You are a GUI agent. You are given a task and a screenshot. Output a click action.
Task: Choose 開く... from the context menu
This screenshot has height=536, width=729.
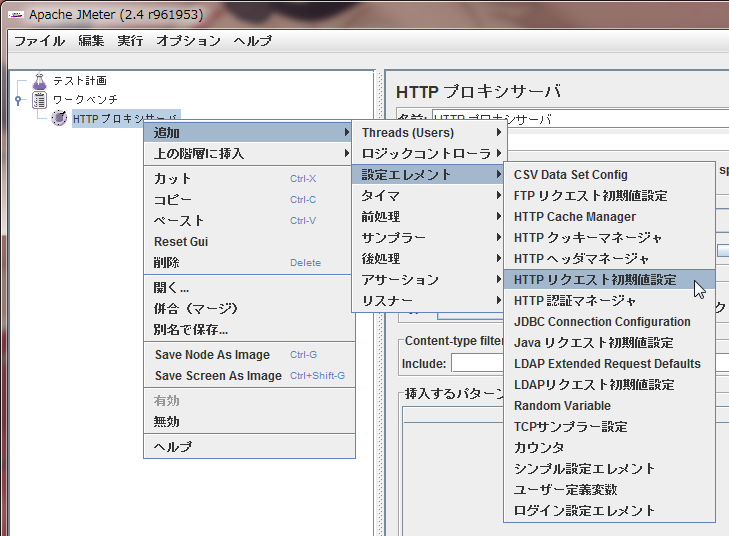(x=249, y=288)
